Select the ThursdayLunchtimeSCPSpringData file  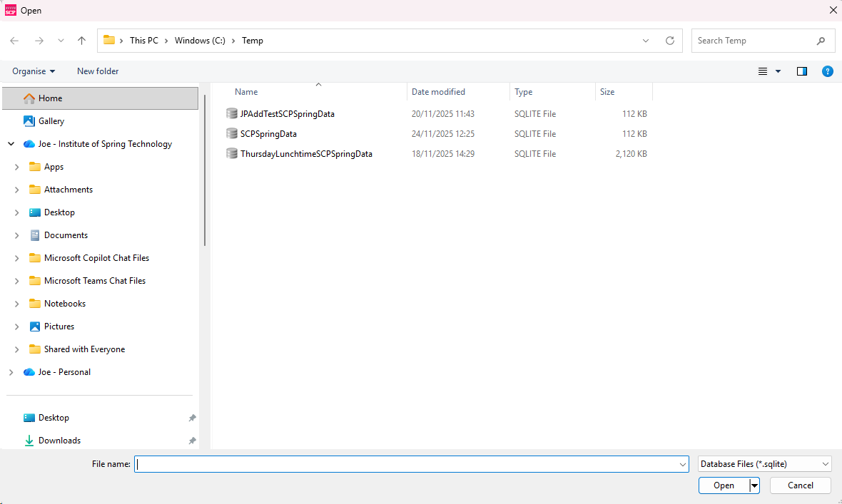[306, 154]
